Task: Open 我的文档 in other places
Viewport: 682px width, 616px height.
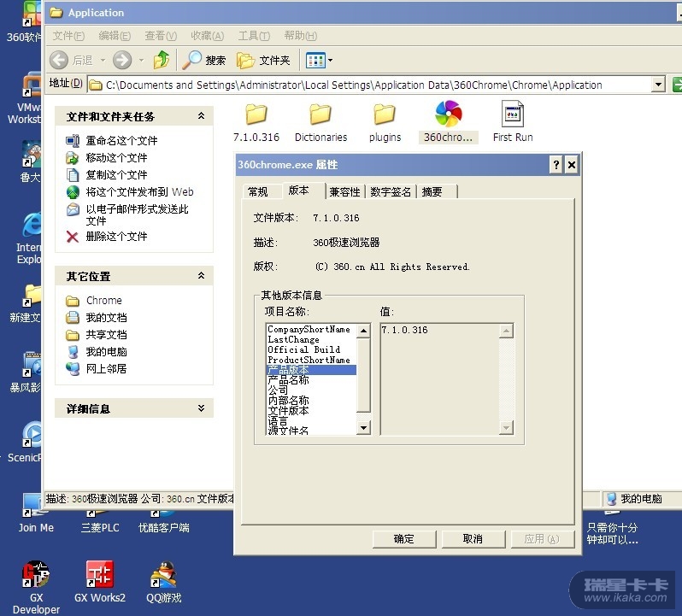Action: tap(106, 317)
